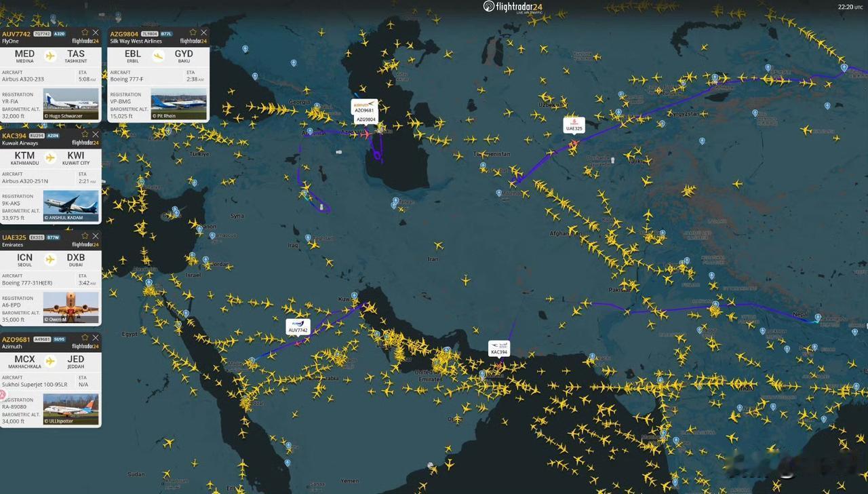Image resolution: width=868 pixels, height=494 pixels.
Task: Select the ICN Seoul origin airport
Action: 24,259
